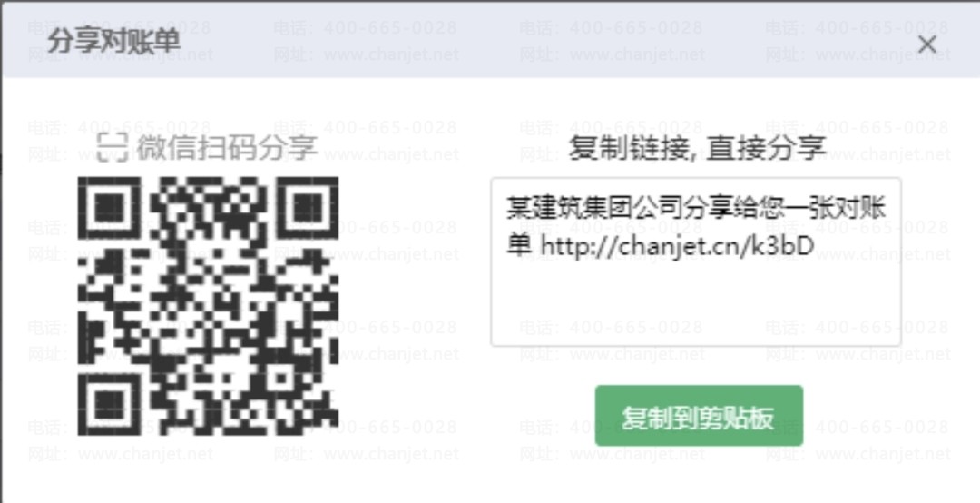
Task: Click the empty area inside link text box
Action: click(696, 303)
